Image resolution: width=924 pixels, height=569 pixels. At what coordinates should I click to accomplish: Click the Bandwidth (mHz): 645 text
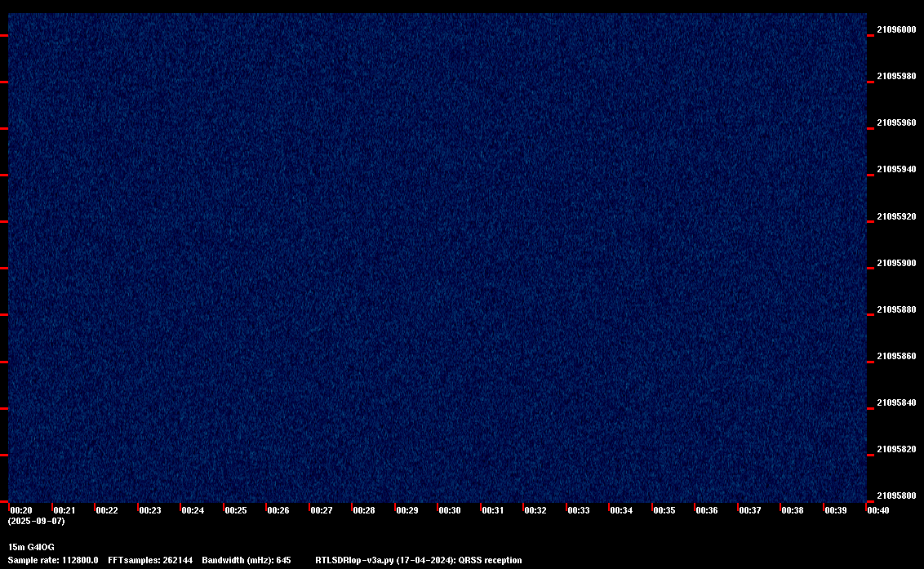(x=247, y=560)
